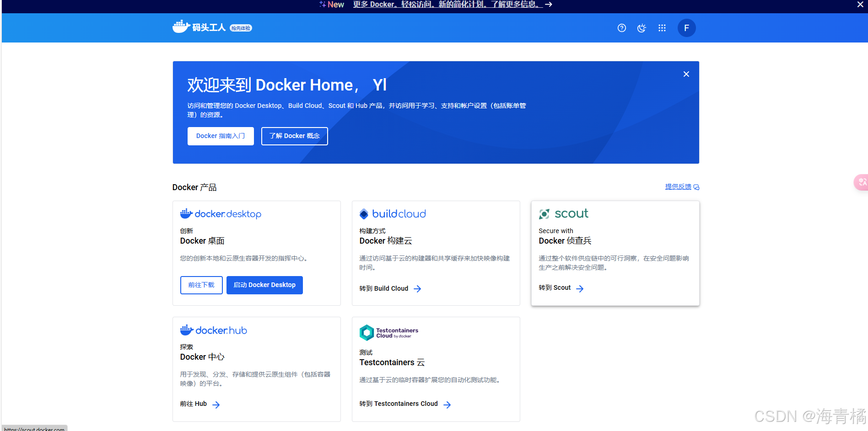Open the 提供反馈 feedback link
Viewport: 868px width, 431px height.
click(x=678, y=187)
